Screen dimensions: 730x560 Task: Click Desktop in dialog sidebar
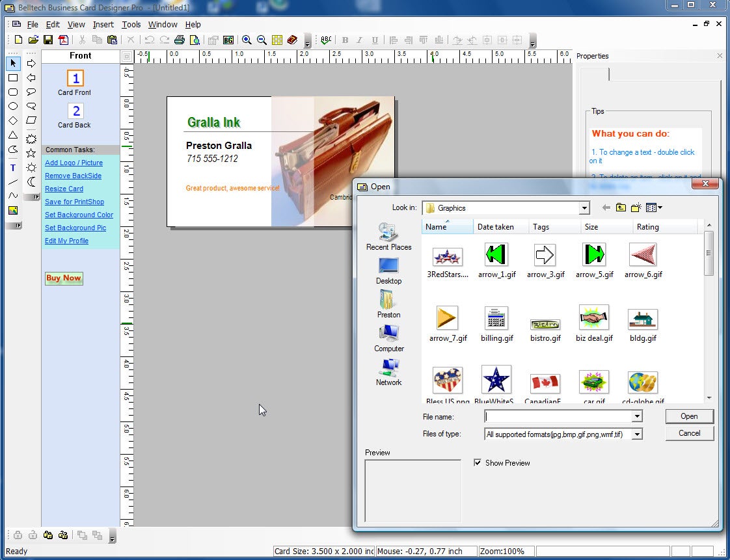pos(388,271)
